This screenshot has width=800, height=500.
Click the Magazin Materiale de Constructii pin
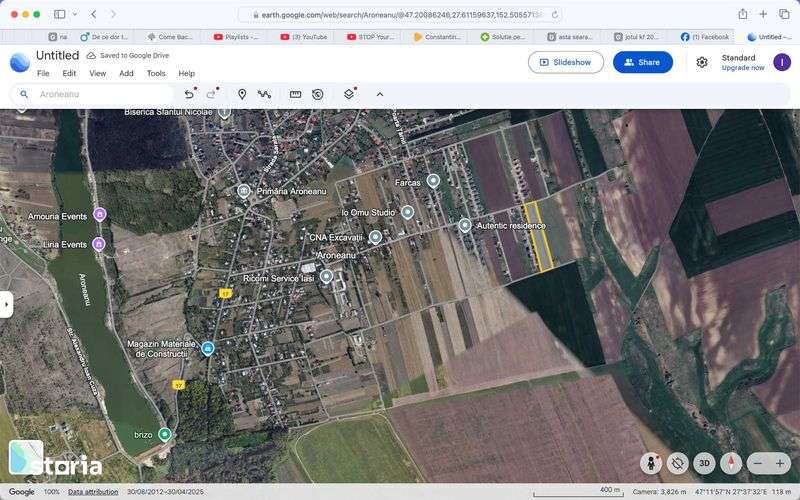pyautogui.click(x=208, y=348)
